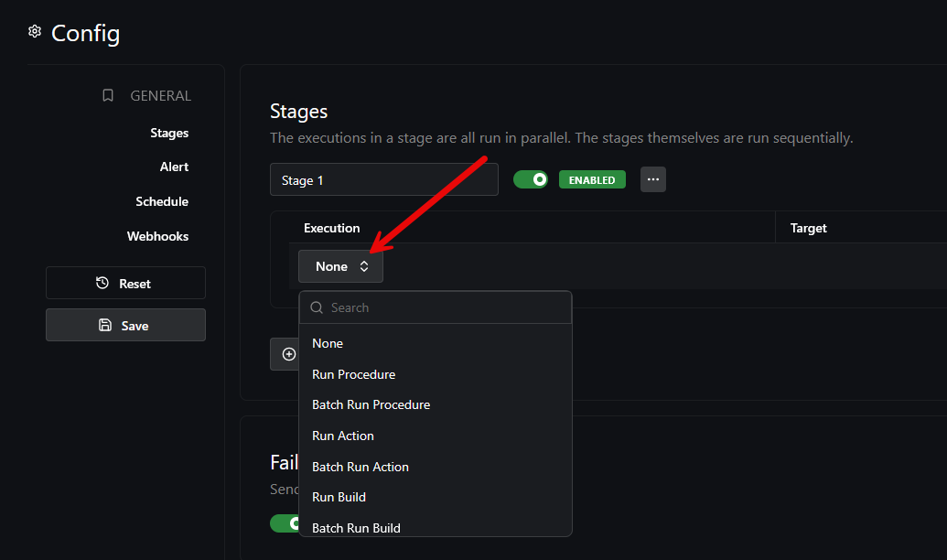947x560 pixels.
Task: Click the search magnifier icon
Action: pos(317,307)
